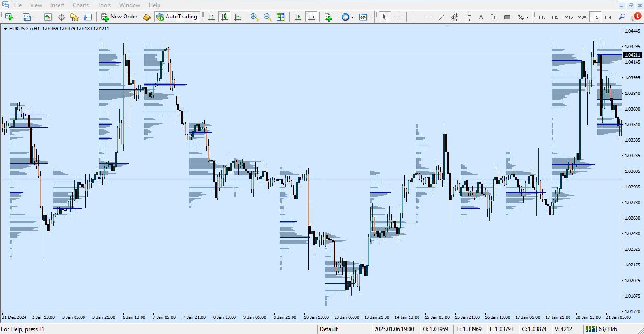Expand the Indicators dropdown arrow
Screen dimensions: 644x334
335,17
